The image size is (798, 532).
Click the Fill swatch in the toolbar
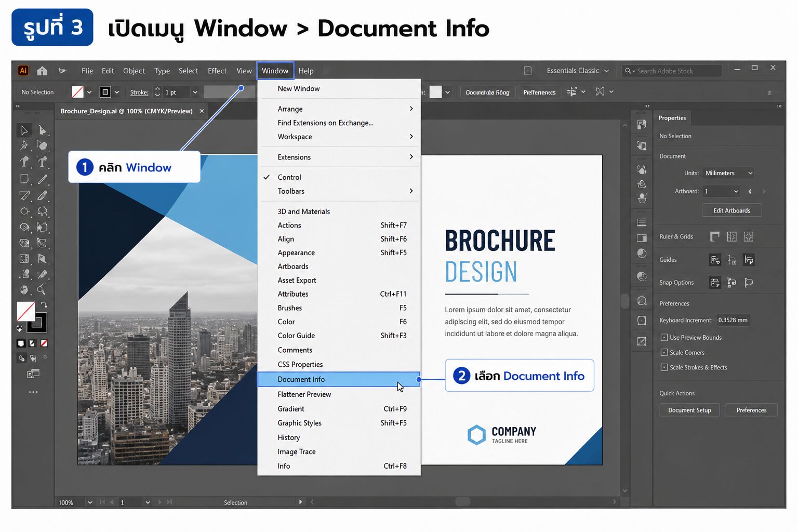point(26,311)
